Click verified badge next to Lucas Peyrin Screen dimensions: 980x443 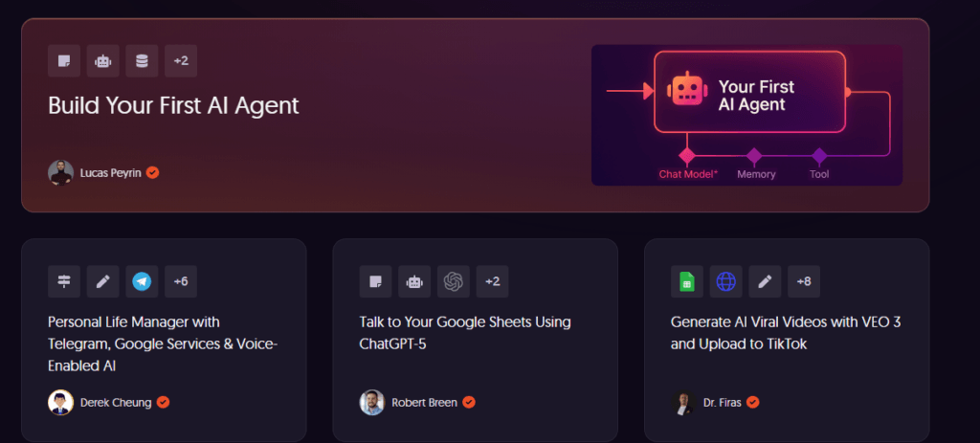pos(152,172)
